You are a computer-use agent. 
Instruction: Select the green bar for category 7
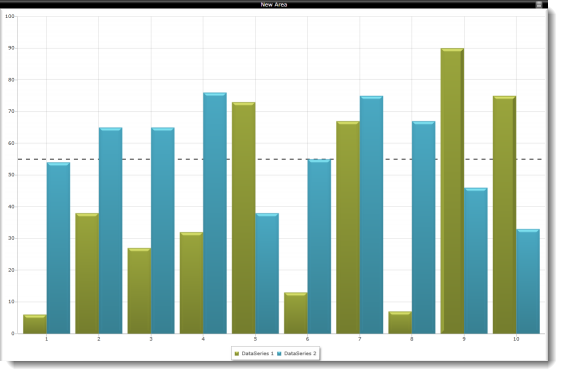pyautogui.click(x=348, y=227)
